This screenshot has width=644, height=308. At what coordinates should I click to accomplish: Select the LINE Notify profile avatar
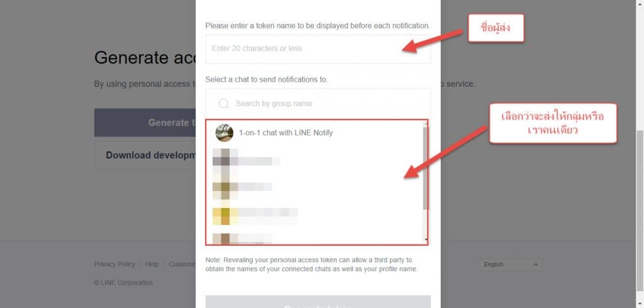pyautogui.click(x=225, y=133)
